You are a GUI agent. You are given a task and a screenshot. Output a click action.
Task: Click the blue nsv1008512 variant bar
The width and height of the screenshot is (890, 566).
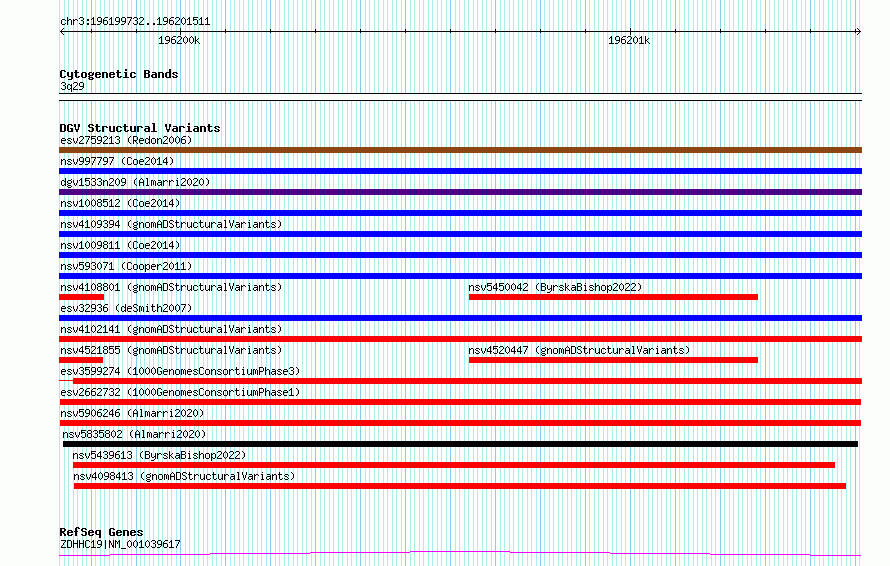(x=460, y=213)
